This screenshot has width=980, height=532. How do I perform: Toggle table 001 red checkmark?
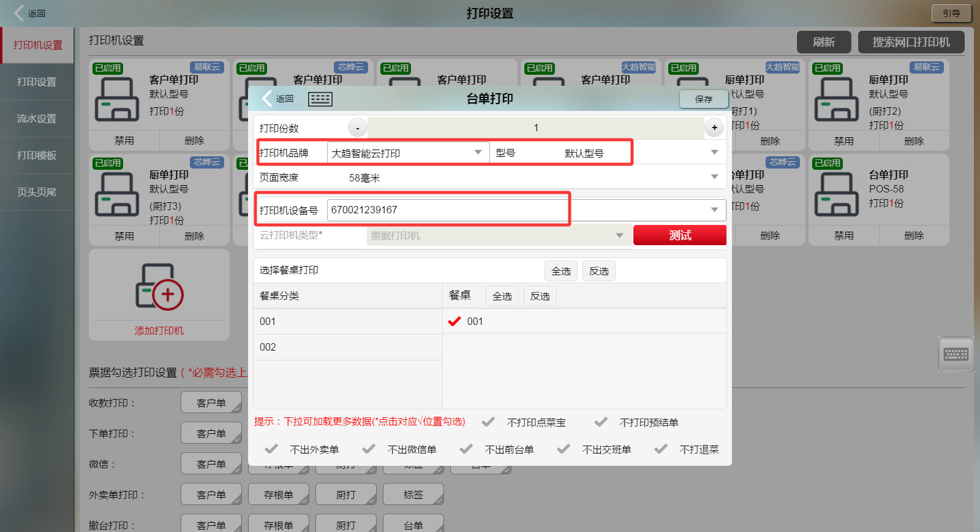[x=454, y=321]
